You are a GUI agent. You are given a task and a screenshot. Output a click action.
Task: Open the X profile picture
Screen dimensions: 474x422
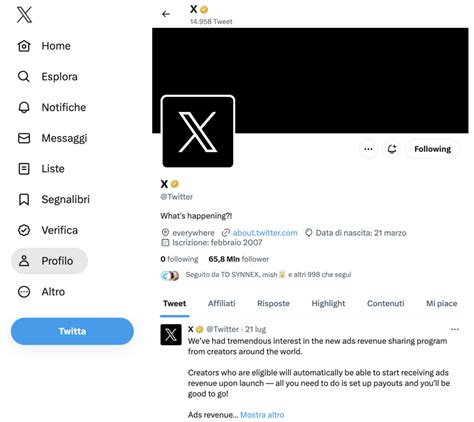pos(198,132)
